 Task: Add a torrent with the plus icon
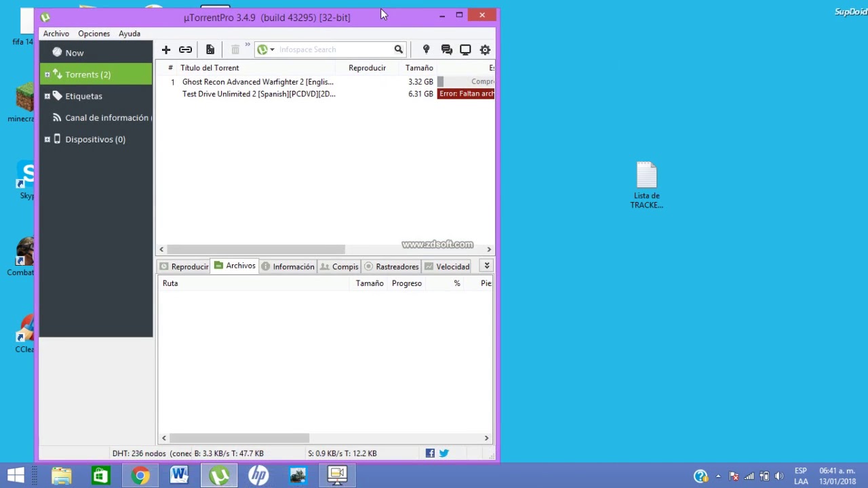166,49
